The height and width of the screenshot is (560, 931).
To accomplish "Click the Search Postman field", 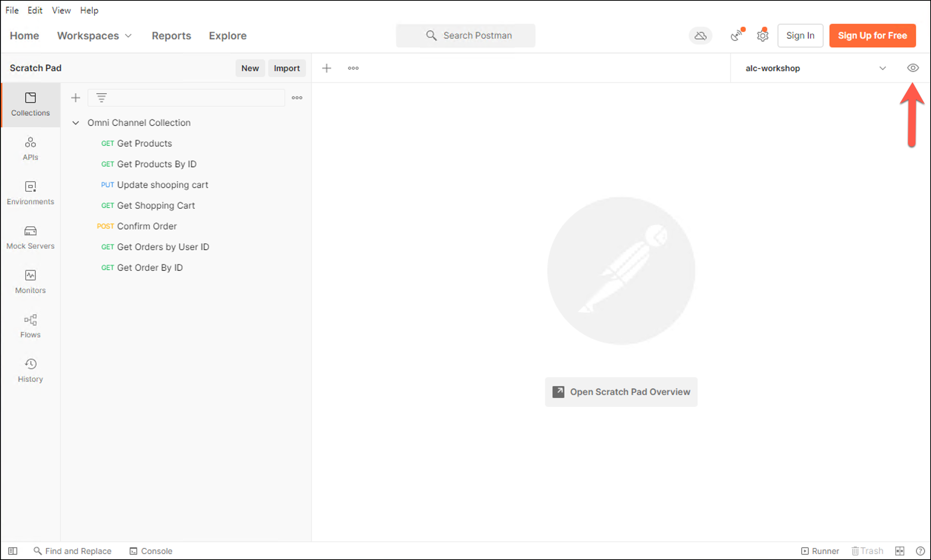I will coord(465,36).
